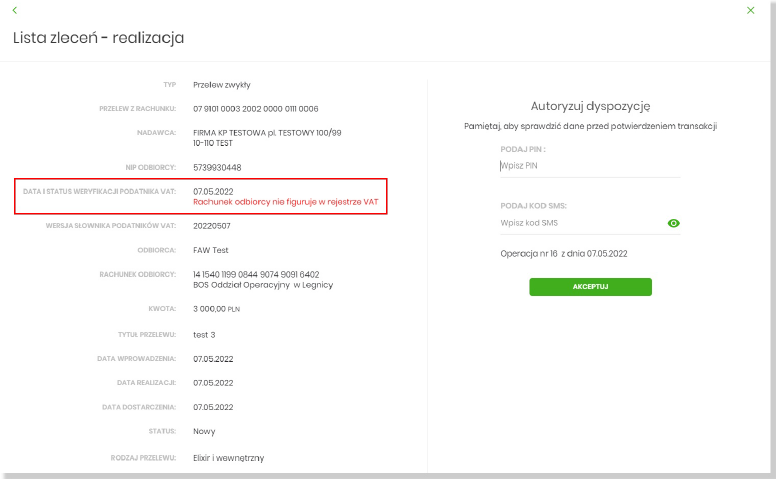Screen dimensions: 776x479
Task: Click the 'Lista zleceń - realizacja' title
Action: pyautogui.click(x=98, y=38)
